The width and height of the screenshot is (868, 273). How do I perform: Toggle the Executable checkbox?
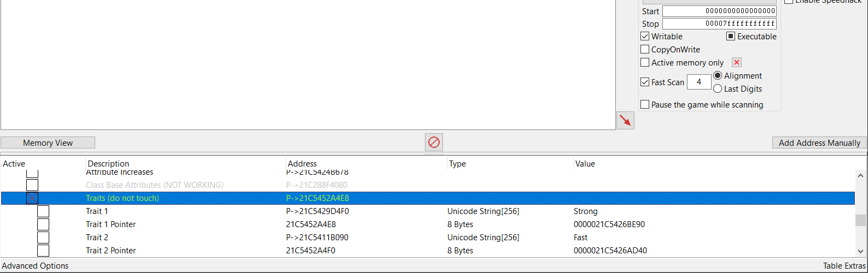(x=731, y=37)
